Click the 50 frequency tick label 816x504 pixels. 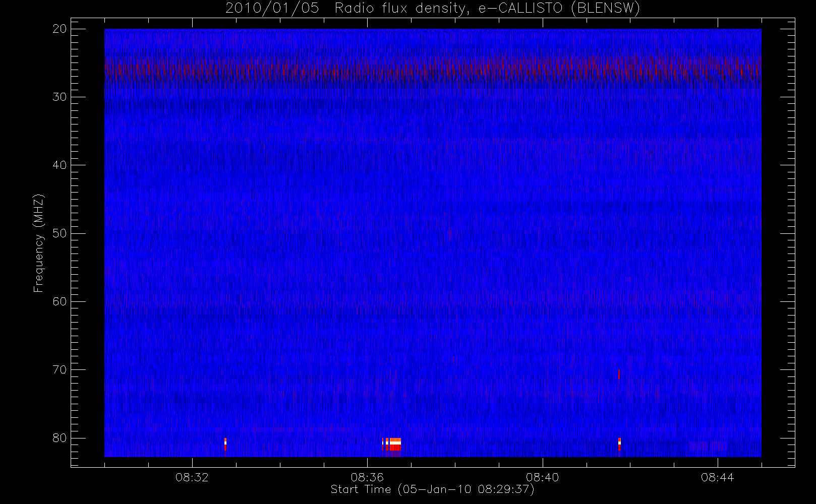coord(60,233)
